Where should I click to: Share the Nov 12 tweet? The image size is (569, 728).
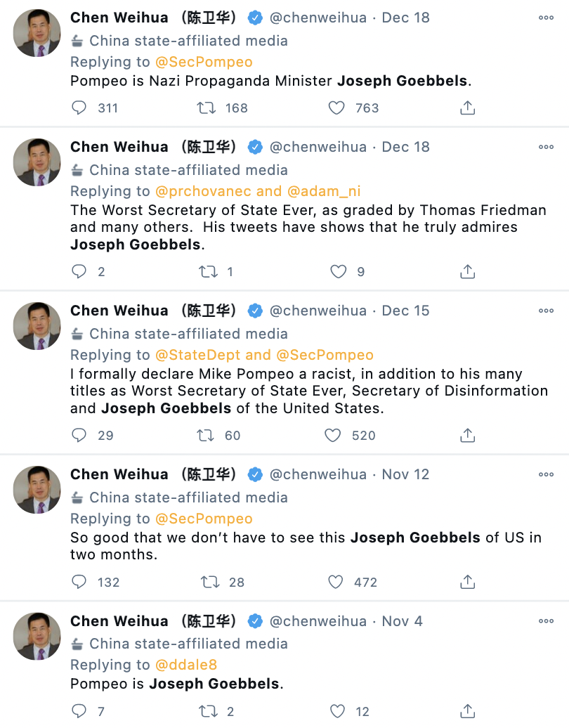click(x=467, y=582)
